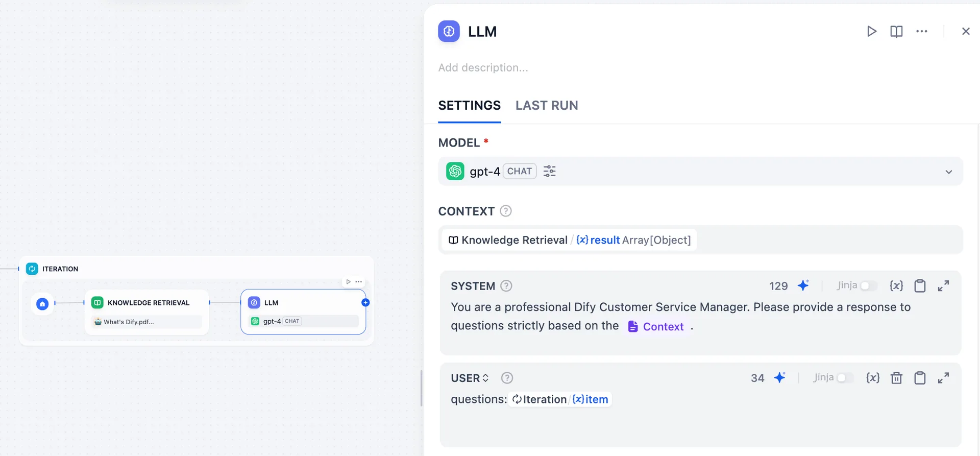This screenshot has height=456, width=980.
Task: Show the USER prompt help icon
Action: coord(507,378)
